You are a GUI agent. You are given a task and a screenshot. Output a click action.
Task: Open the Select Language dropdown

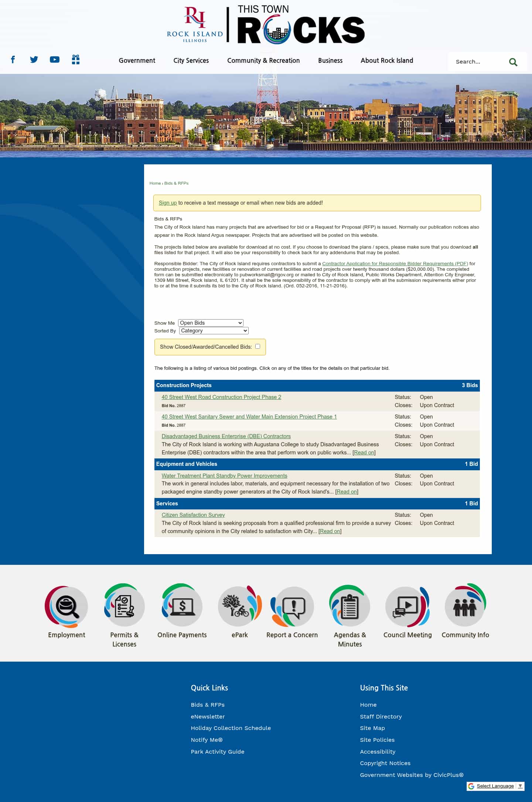[x=499, y=786]
